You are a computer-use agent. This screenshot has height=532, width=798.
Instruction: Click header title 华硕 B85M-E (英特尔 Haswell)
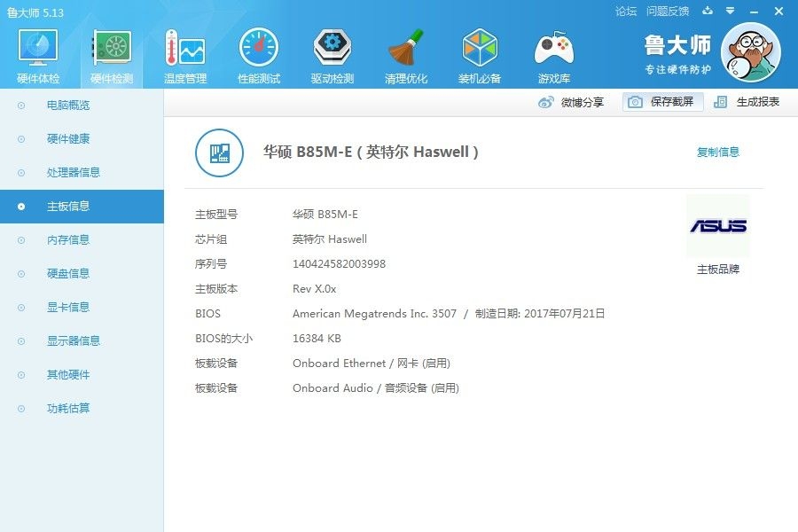click(371, 152)
